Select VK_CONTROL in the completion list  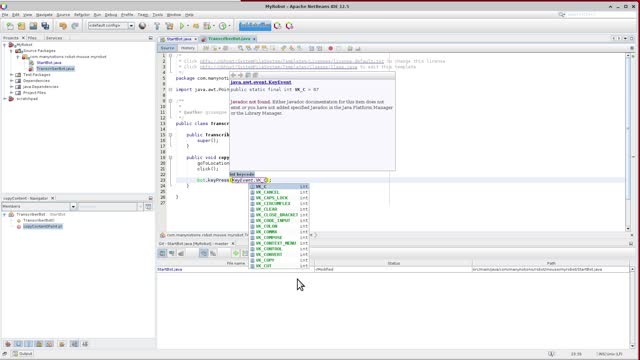tap(279, 249)
